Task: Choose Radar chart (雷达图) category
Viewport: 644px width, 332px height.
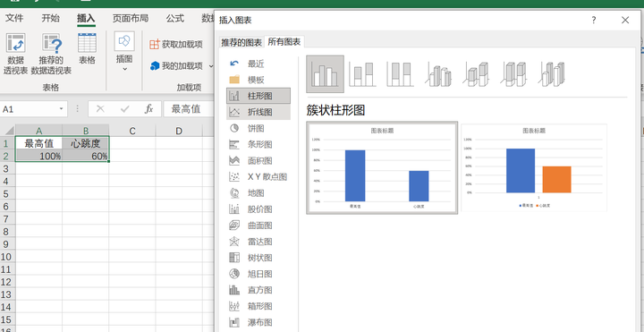Action: pyautogui.click(x=258, y=242)
